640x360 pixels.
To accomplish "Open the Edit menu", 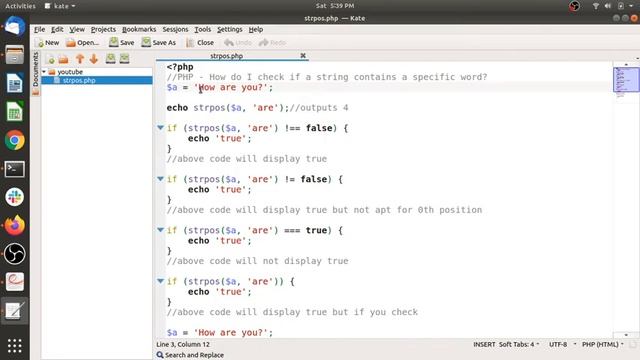I will [x=57, y=29].
